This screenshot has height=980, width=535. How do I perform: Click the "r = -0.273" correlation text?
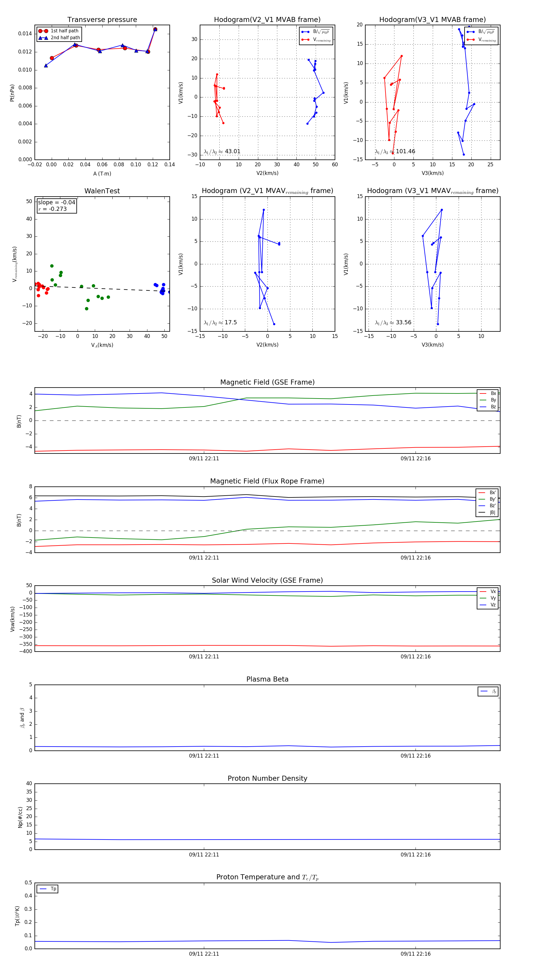(x=52, y=209)
